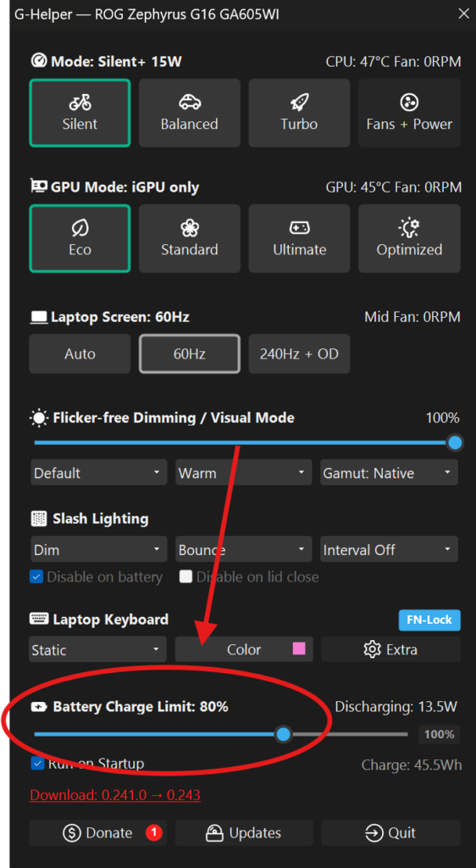Click the Laptop Keyboard icon
This screenshot has height=868, width=476.
click(x=39, y=620)
